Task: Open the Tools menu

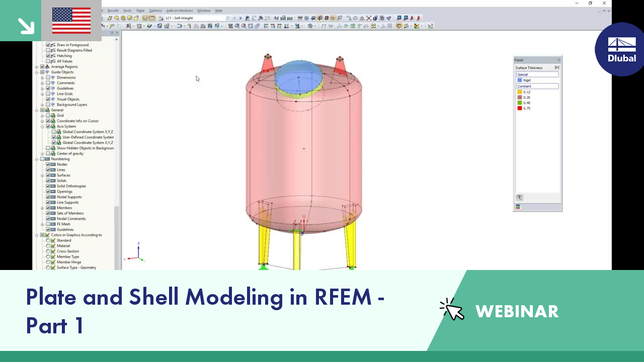Action: point(127,10)
